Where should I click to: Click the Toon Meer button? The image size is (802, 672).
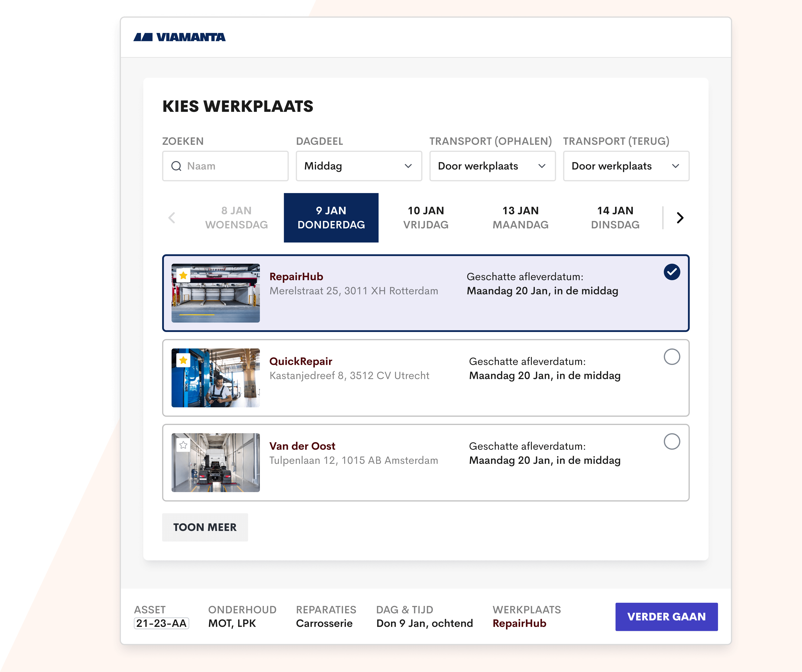205,527
